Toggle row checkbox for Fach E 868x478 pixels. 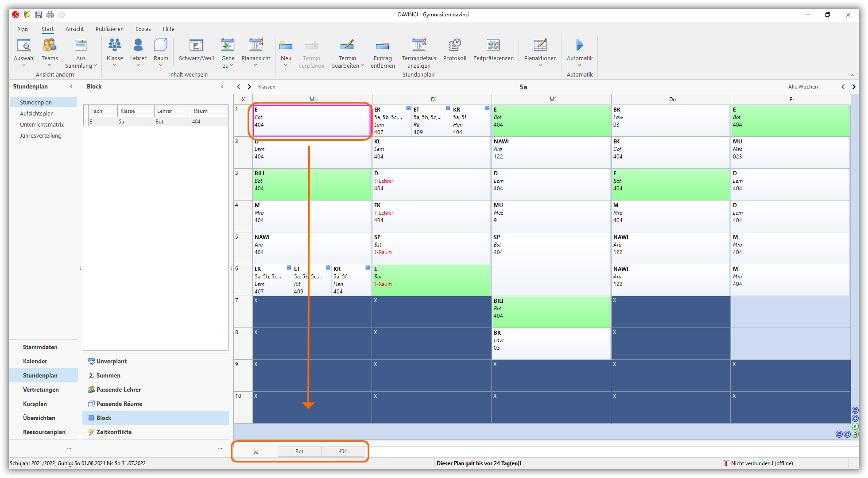(86, 122)
